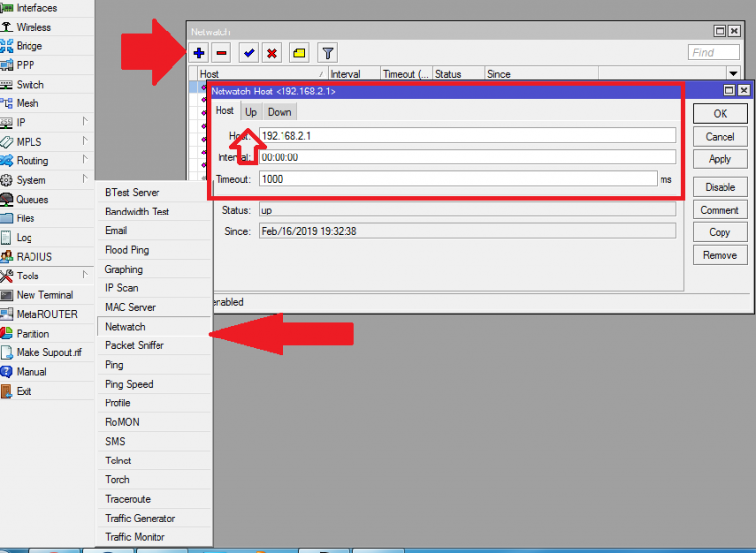Click the Apply button

point(720,159)
